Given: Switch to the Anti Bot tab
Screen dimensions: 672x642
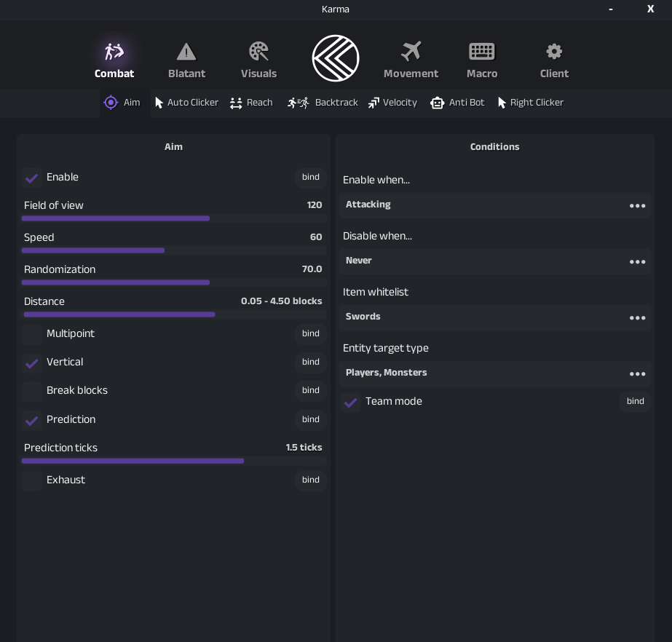Looking at the screenshot, I should [457, 103].
